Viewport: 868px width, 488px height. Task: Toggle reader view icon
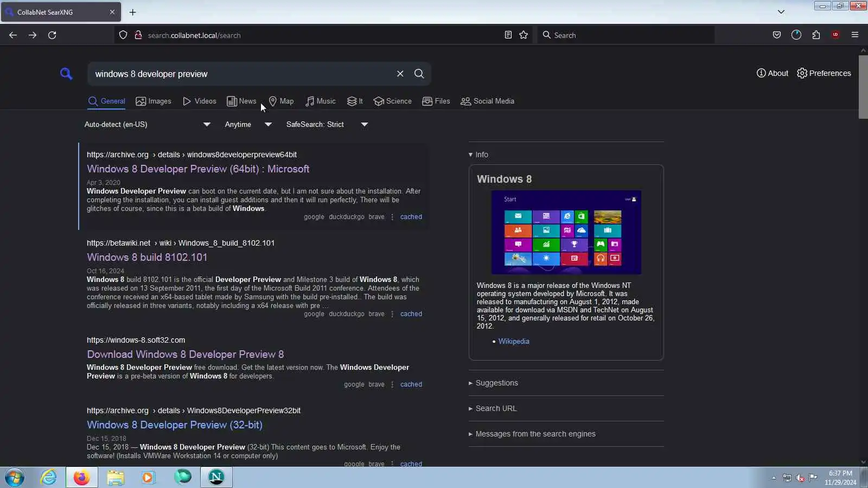tap(508, 35)
